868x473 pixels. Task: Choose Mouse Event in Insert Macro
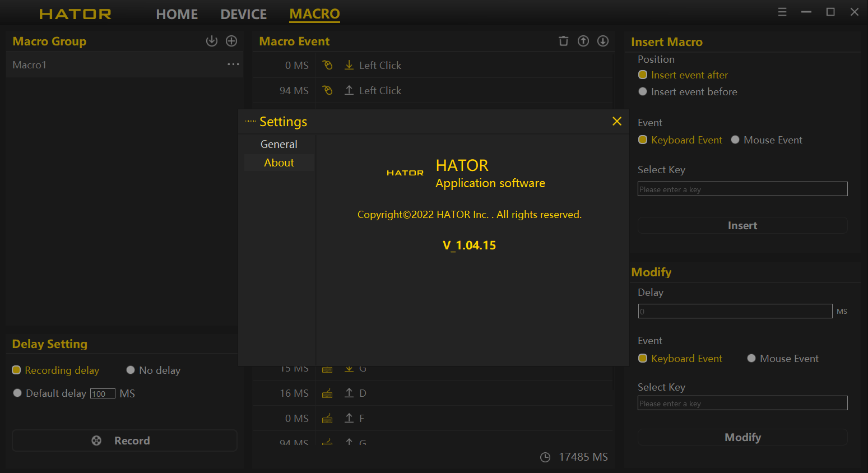(767, 140)
